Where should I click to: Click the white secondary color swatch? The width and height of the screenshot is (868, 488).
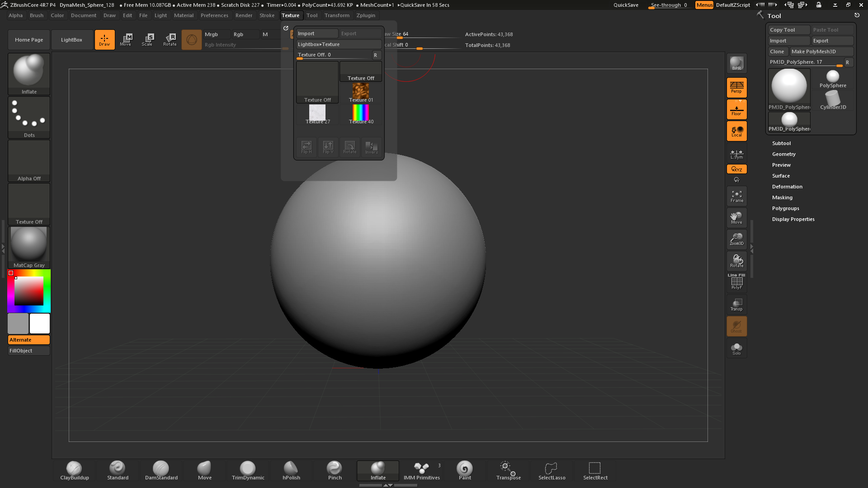coord(40,324)
